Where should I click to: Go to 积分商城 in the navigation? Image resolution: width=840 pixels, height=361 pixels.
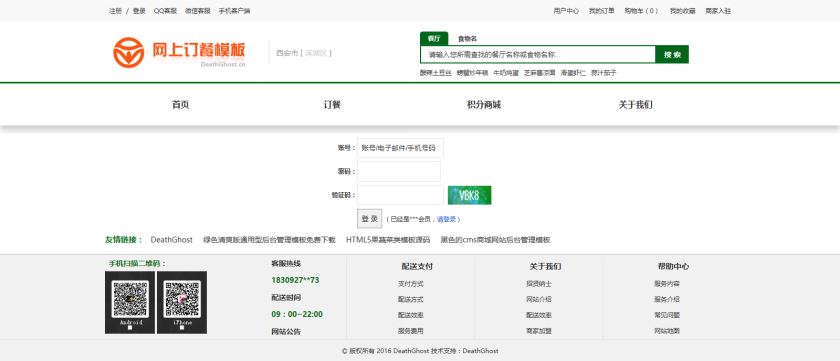(484, 105)
